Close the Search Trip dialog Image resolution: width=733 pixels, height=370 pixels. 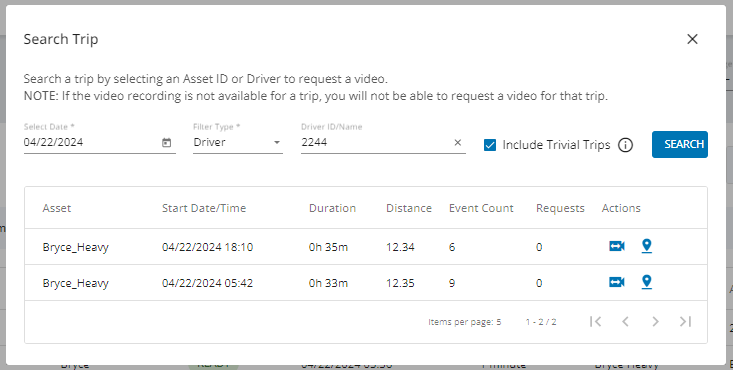692,39
